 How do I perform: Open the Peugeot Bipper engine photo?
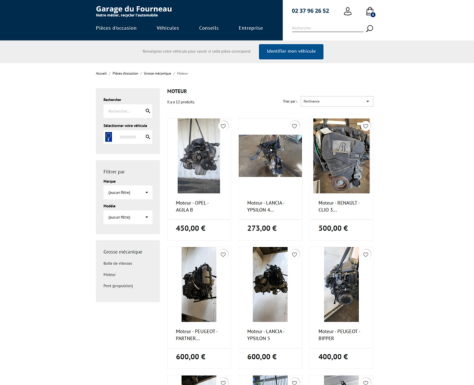click(341, 284)
